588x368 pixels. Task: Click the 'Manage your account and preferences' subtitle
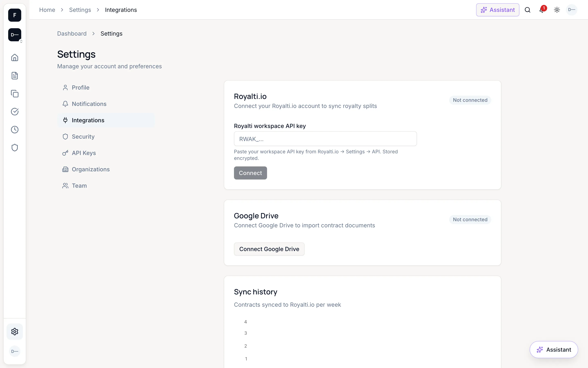click(109, 66)
